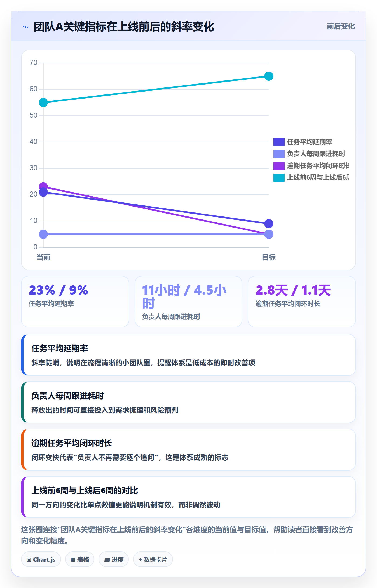377x588 pixels.
Task: Select the purple data point at 当前
Action: tap(43, 187)
